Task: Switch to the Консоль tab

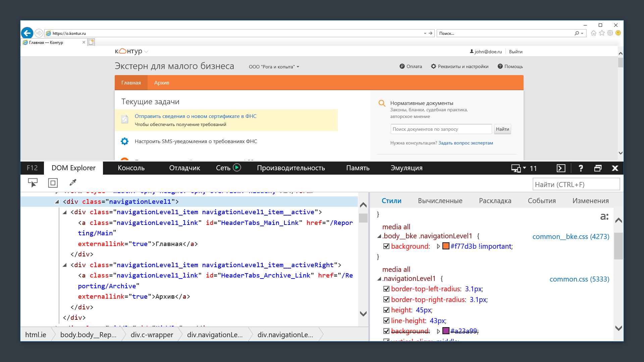Action: 131,168
